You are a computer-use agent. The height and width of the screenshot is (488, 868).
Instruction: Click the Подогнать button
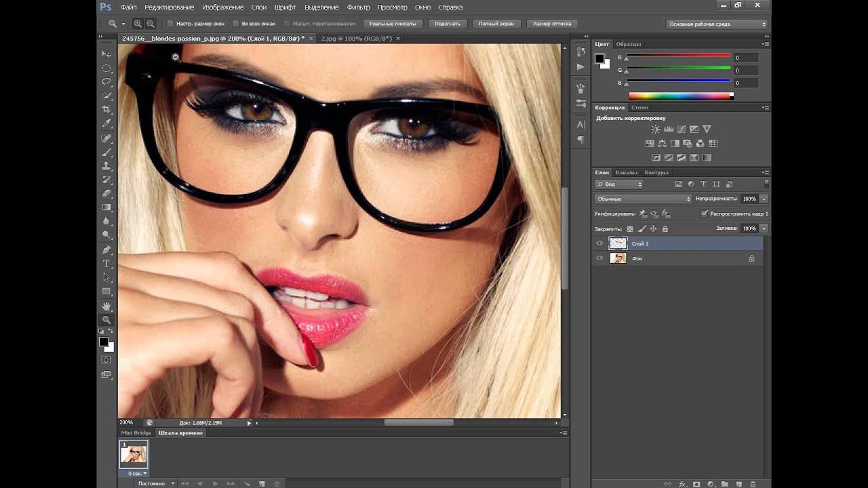[x=448, y=24]
